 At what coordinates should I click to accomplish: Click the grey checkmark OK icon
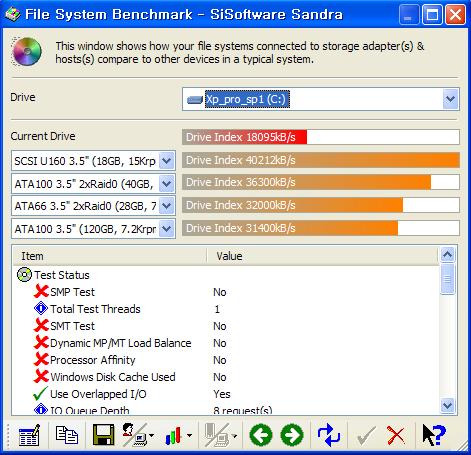tap(366, 436)
